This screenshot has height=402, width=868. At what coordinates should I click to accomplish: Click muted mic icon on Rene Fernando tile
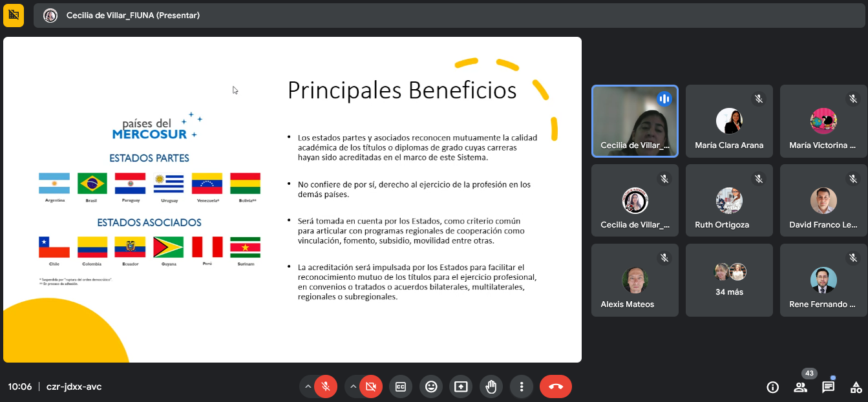(853, 258)
